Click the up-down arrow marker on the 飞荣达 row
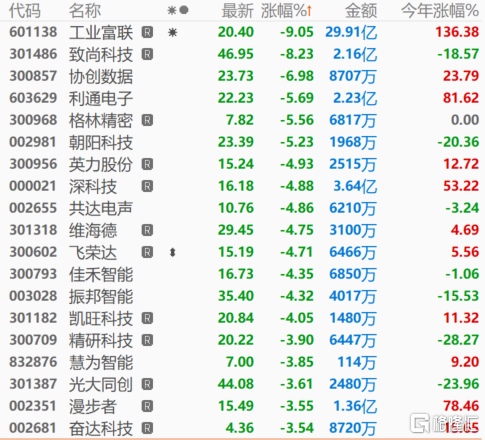This screenshot has width=485, height=440. tap(172, 252)
